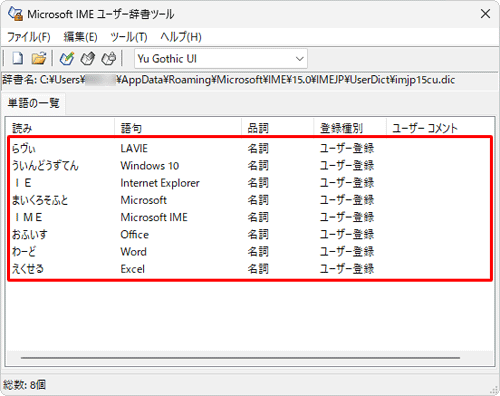Screen dimensions: 500x396
Task: Click 名詞 in the Excel row
Action: tap(258, 269)
